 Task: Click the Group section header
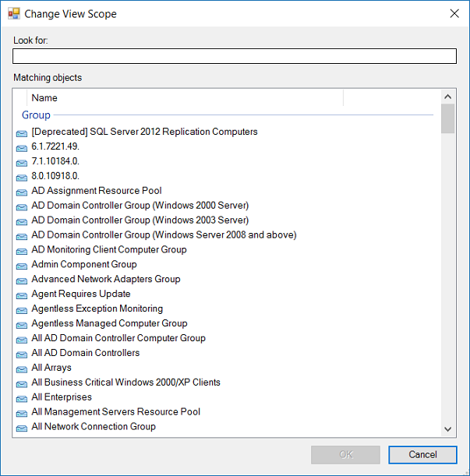[x=36, y=115]
